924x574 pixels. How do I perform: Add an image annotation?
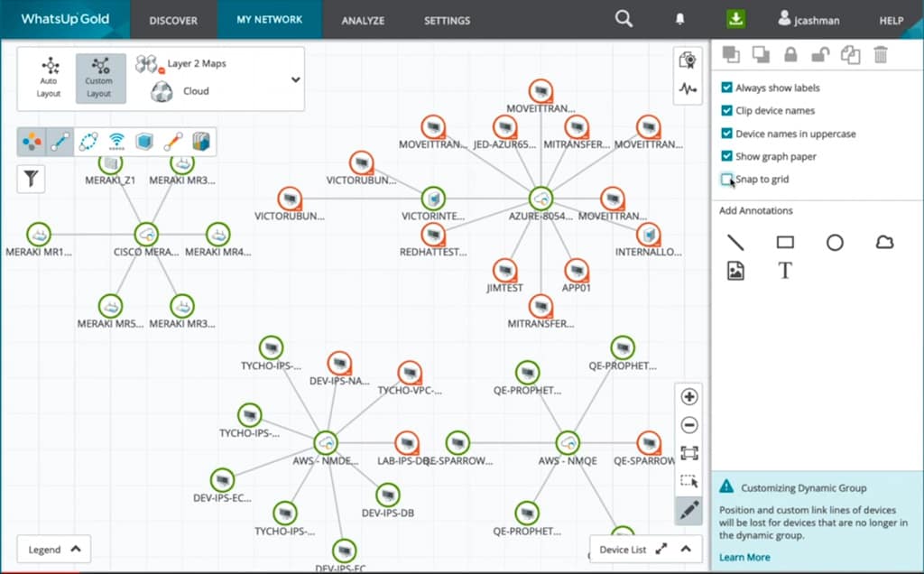tap(735, 271)
